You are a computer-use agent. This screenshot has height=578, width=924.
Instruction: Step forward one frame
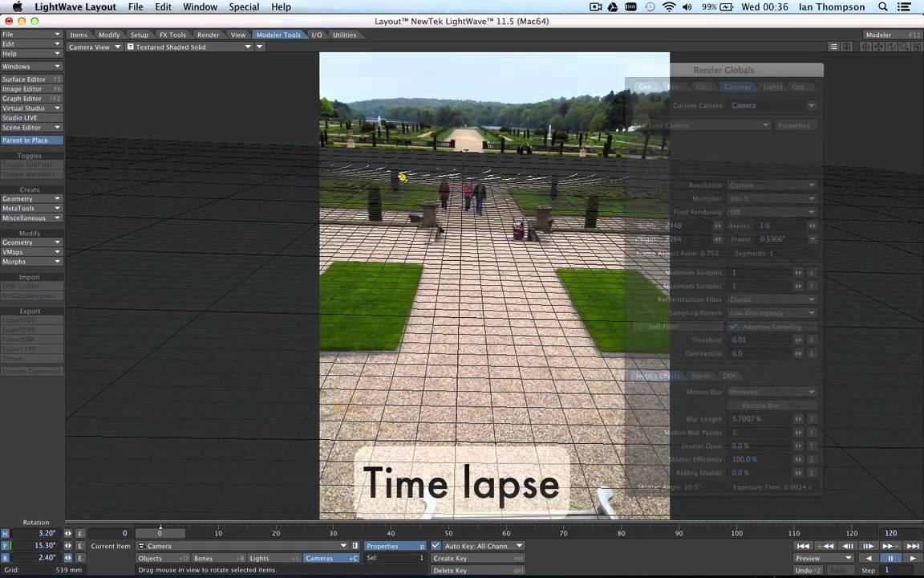click(x=869, y=546)
